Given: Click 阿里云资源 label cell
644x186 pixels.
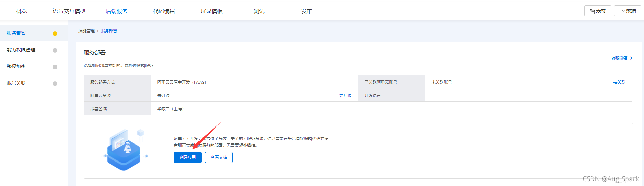Looking at the screenshot, I should (117, 95).
